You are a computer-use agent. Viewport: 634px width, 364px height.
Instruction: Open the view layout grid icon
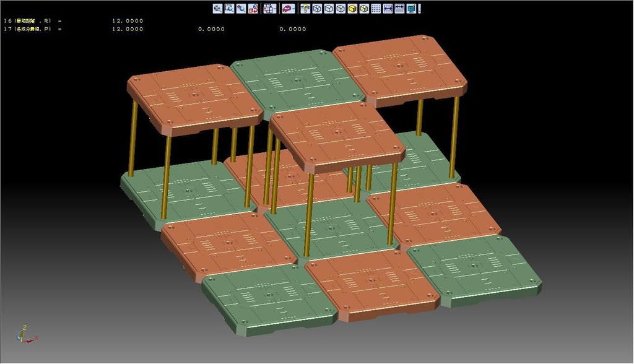pyautogui.click(x=267, y=9)
